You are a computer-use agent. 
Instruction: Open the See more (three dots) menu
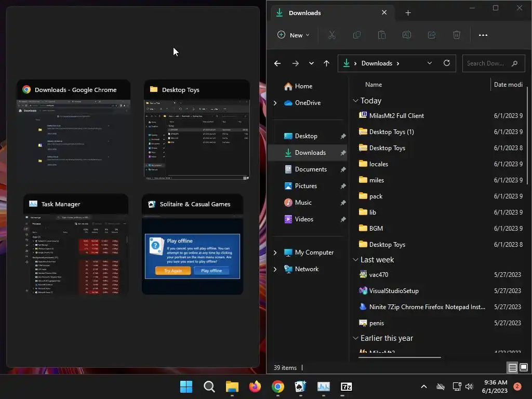coord(483,35)
